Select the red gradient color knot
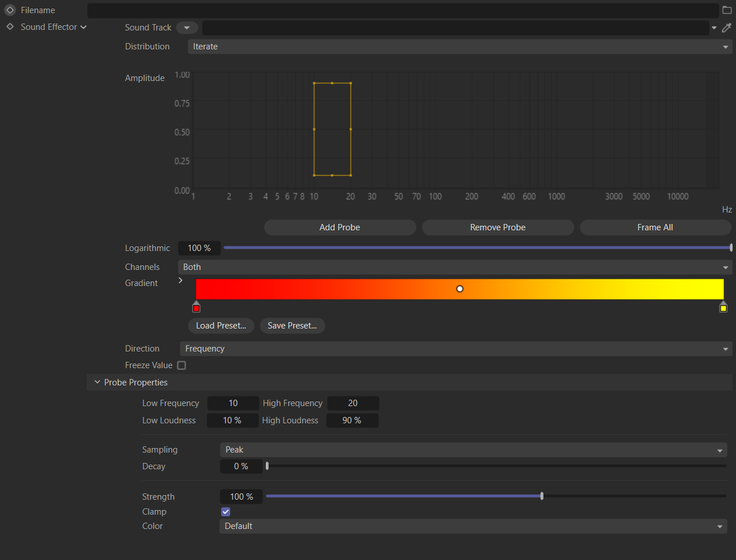 coord(196,307)
